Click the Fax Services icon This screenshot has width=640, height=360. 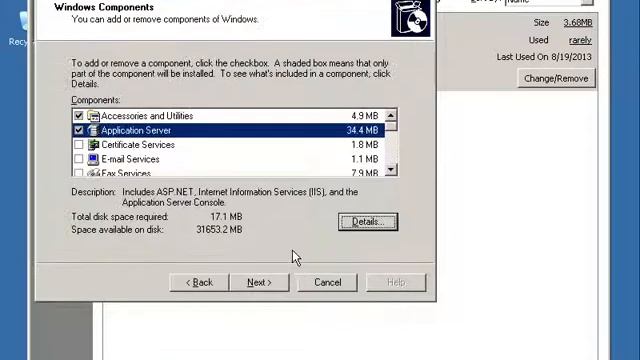93,173
